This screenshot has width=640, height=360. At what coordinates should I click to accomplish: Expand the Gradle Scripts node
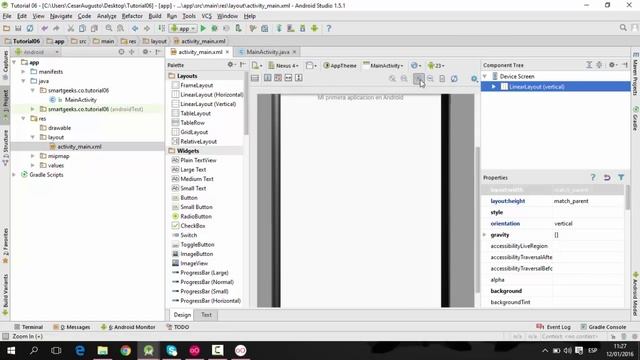[x=14, y=175]
